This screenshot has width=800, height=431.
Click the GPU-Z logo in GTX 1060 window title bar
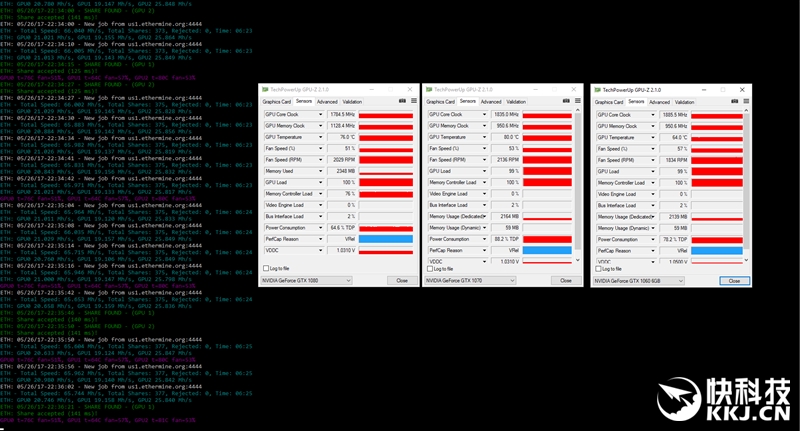click(x=597, y=90)
